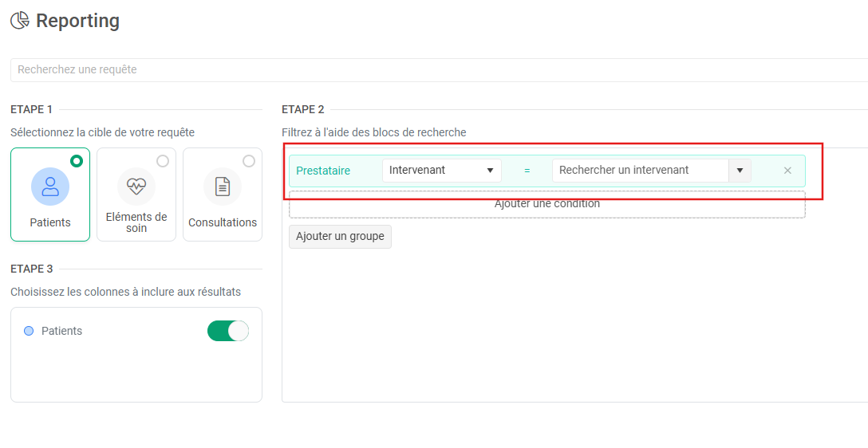
Task: Select the Patients target radio button
Action: (x=77, y=161)
